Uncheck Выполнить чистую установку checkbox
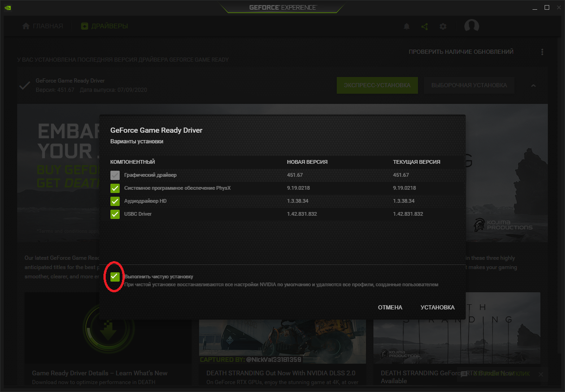Viewport: 565px width, 392px height. (115, 276)
